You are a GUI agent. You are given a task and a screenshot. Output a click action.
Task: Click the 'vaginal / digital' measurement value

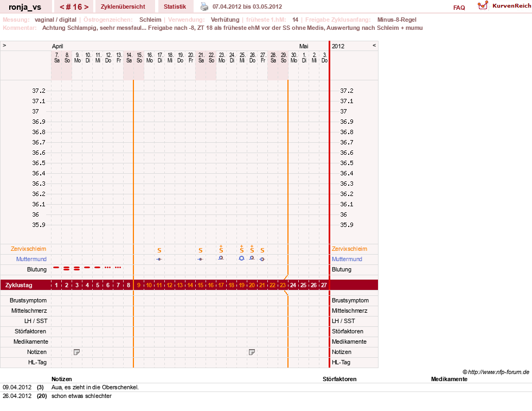55,20
